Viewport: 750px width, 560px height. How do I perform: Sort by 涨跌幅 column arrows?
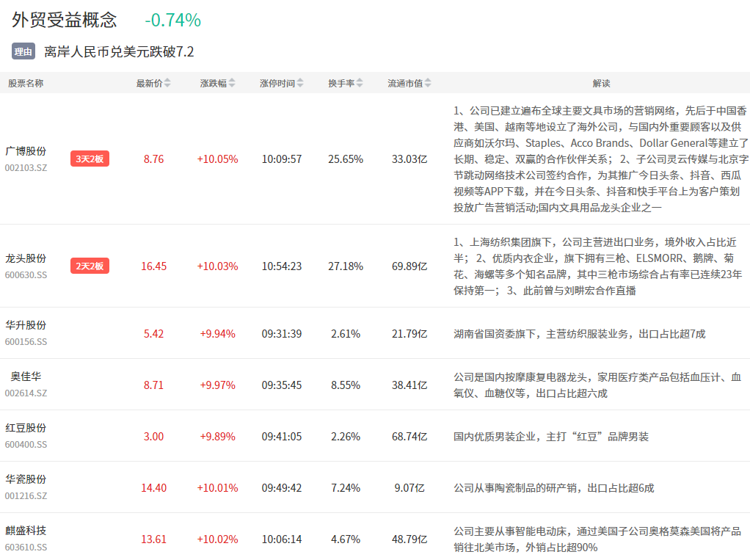(x=231, y=83)
